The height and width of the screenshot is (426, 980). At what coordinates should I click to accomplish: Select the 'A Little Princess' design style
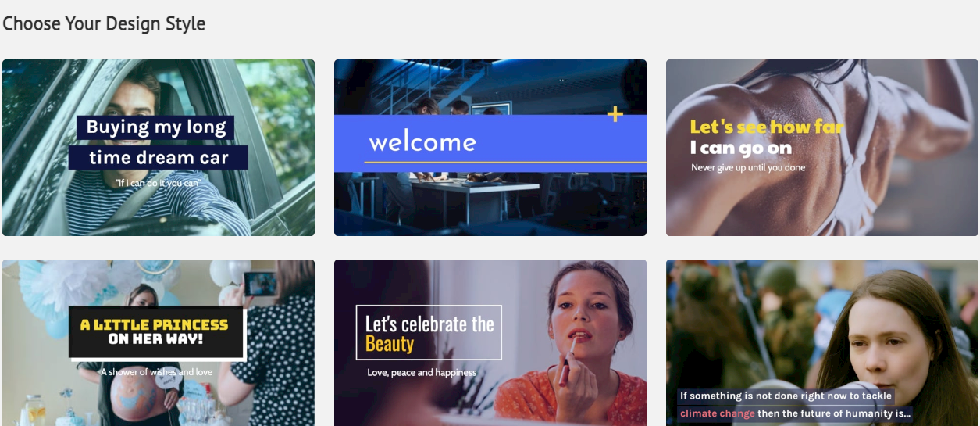point(159,343)
